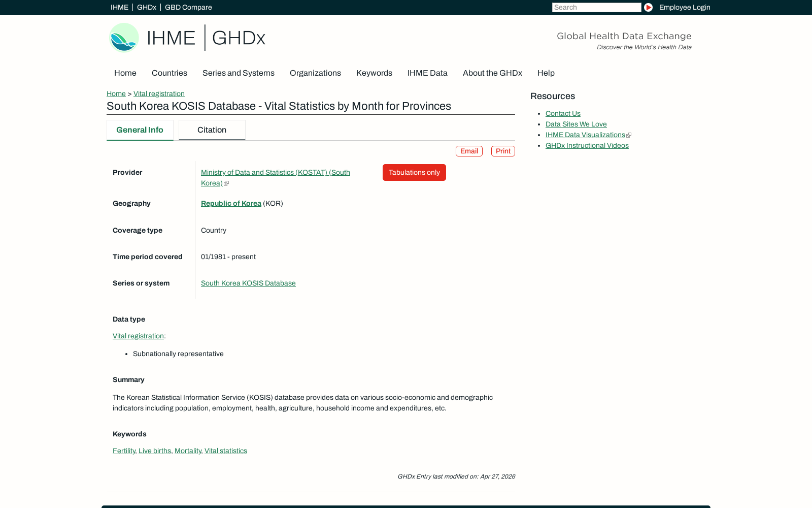Open Vital registration link under Data type
812x508 pixels.
tap(138, 336)
